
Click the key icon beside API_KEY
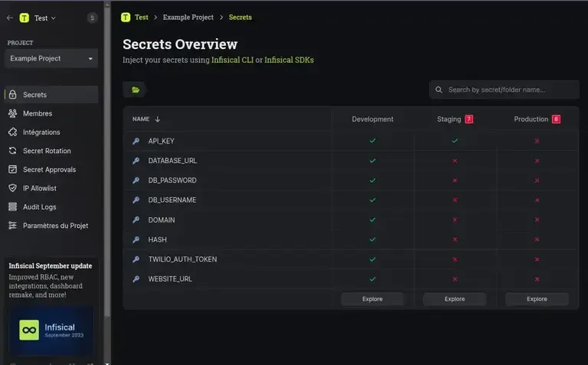(x=136, y=141)
